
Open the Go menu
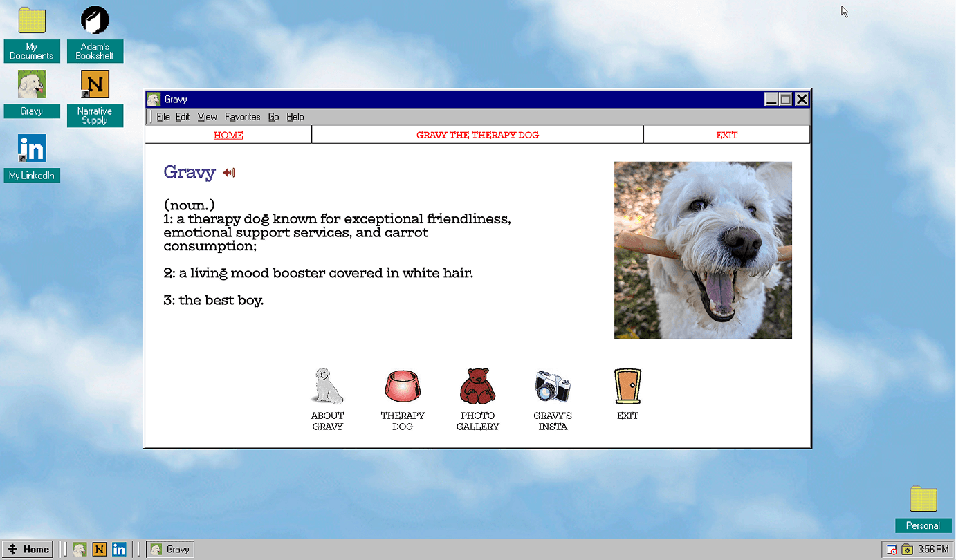pos(274,117)
